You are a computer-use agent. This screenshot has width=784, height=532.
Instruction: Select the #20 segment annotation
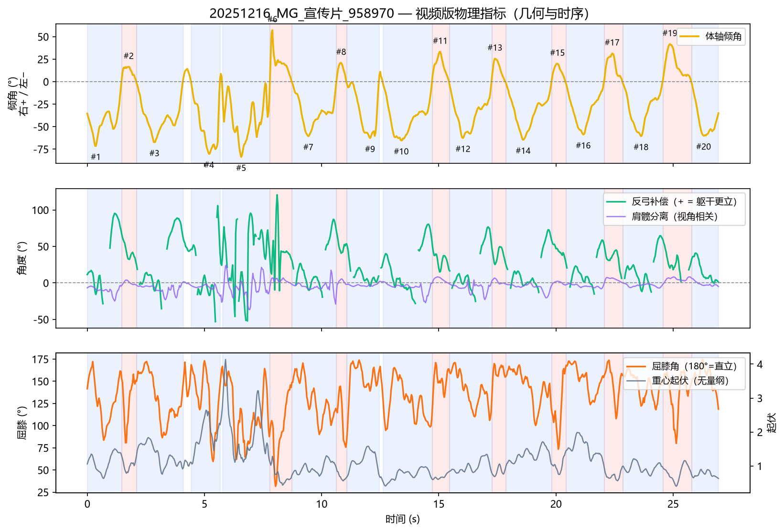click(x=703, y=147)
